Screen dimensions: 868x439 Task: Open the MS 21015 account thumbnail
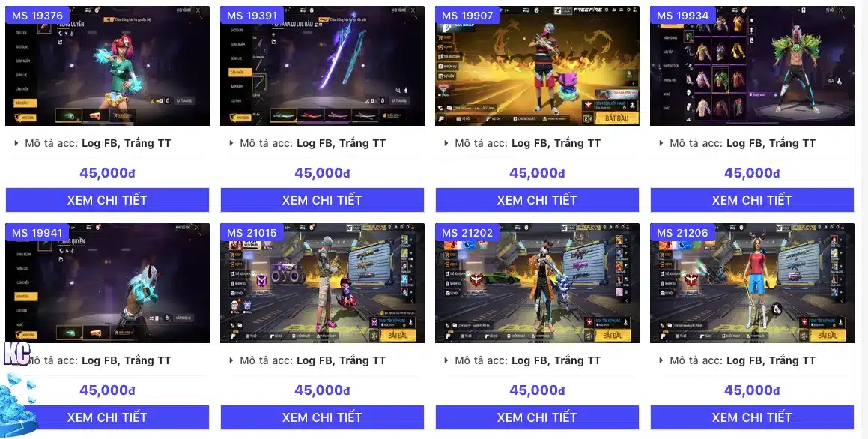(x=322, y=283)
